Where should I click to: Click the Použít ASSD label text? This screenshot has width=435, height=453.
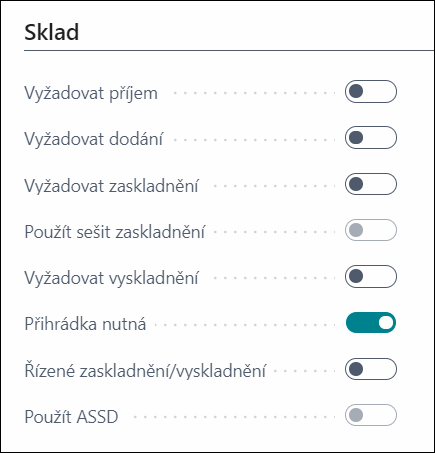tap(71, 417)
